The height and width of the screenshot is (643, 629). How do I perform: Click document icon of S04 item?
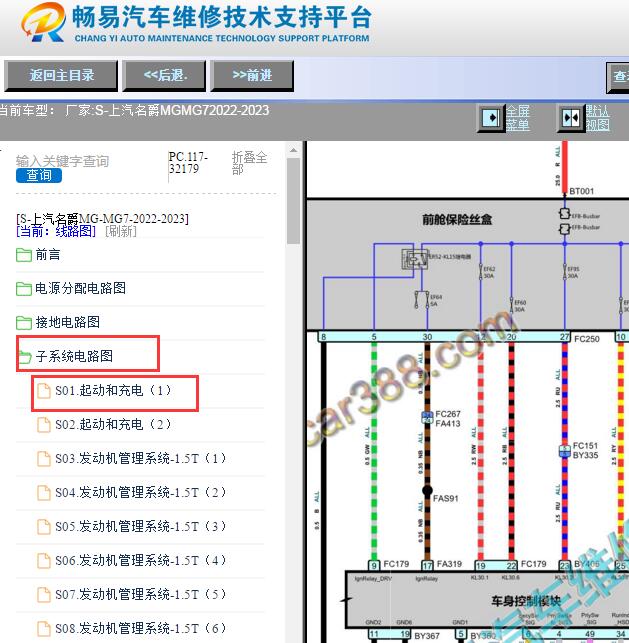(x=43, y=493)
